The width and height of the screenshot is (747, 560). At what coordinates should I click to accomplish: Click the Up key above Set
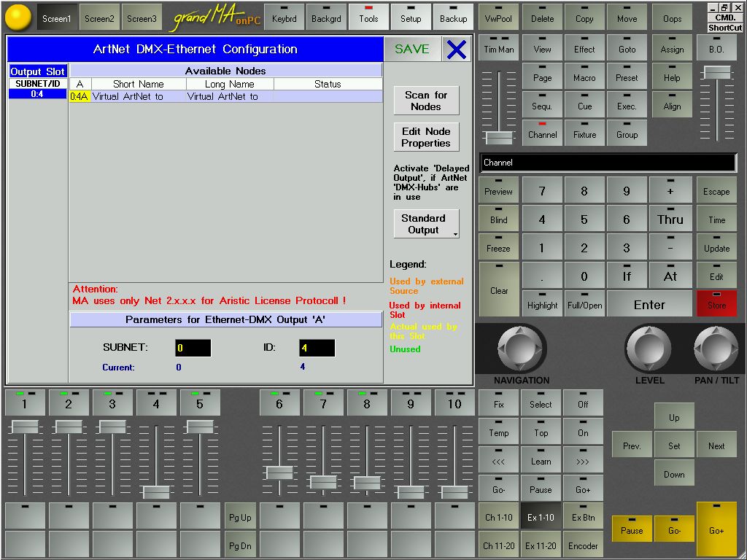(674, 416)
